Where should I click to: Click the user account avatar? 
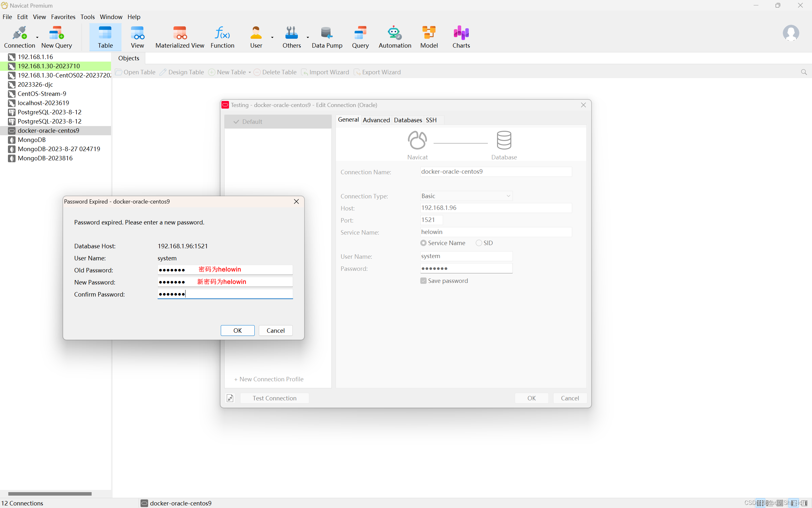point(790,33)
